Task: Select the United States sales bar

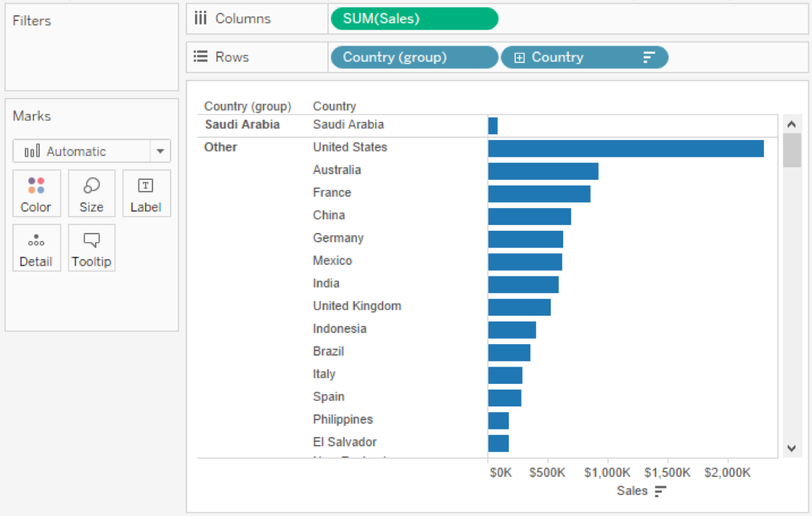Action: (x=624, y=147)
